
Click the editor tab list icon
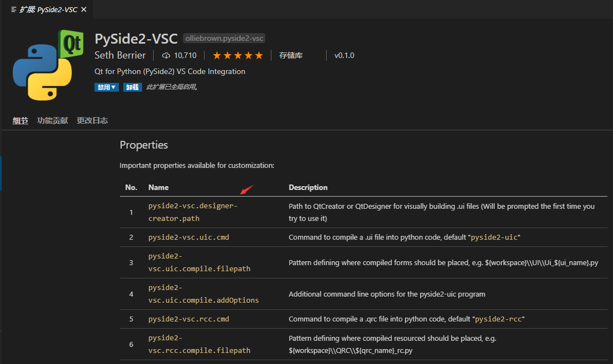click(x=14, y=9)
